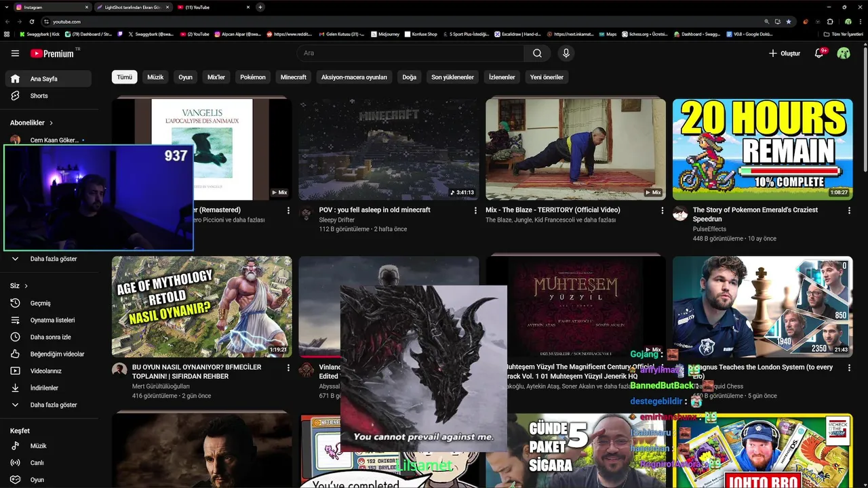Viewport: 868px width, 488px height.
Task: Open options for Minecraft POV video
Action: click(x=475, y=211)
